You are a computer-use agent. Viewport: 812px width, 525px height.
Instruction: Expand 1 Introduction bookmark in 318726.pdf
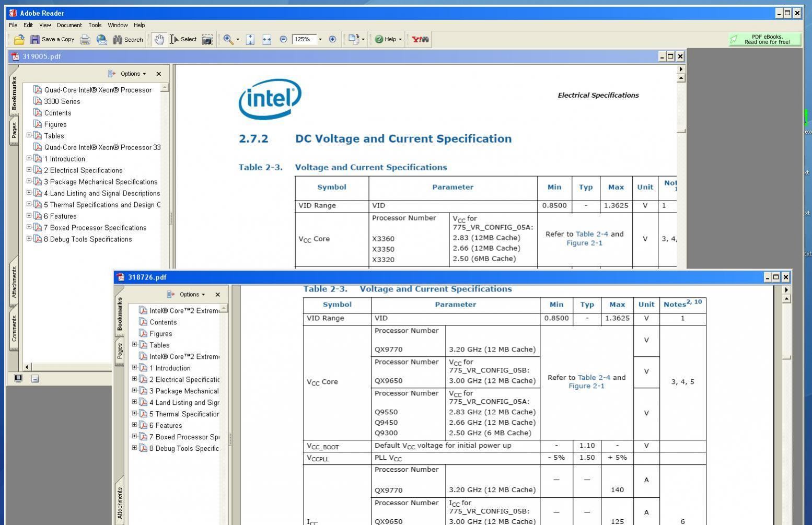point(134,367)
